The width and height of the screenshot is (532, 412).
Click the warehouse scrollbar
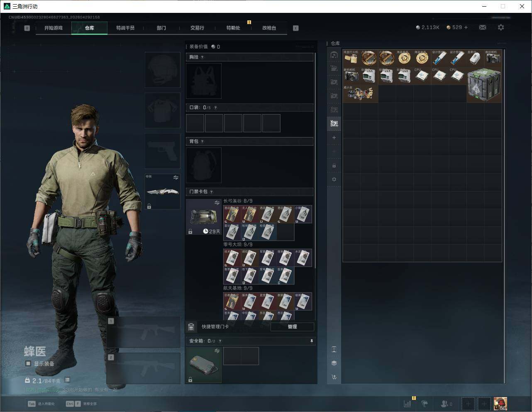pyautogui.click(x=505, y=216)
